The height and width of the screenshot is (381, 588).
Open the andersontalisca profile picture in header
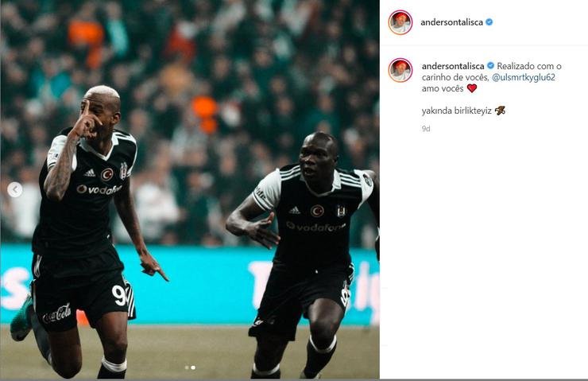(x=400, y=22)
